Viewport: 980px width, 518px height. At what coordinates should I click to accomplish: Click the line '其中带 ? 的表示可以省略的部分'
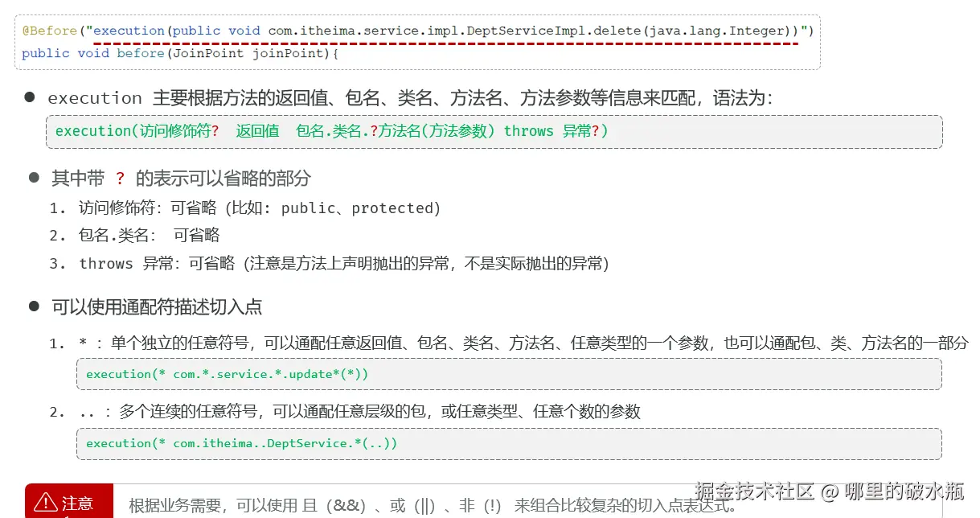click(x=181, y=178)
